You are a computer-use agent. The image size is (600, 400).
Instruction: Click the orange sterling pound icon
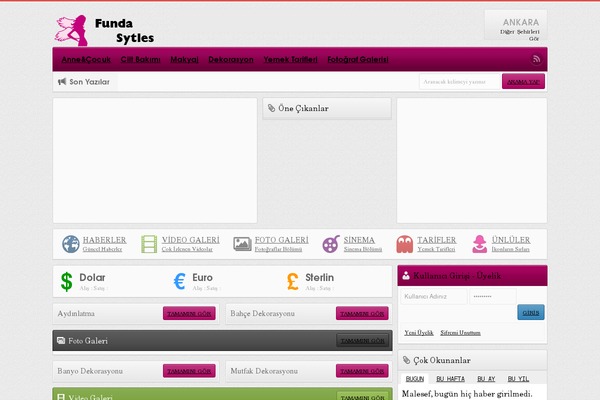pos(293,281)
